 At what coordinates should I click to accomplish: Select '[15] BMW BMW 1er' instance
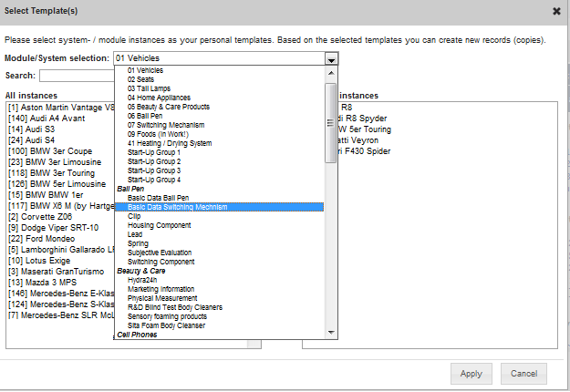tap(46, 195)
